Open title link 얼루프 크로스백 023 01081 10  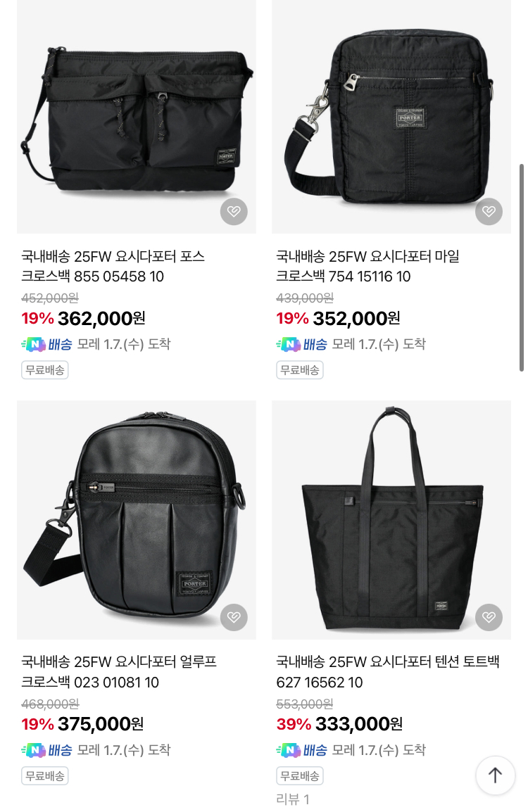[119, 672]
